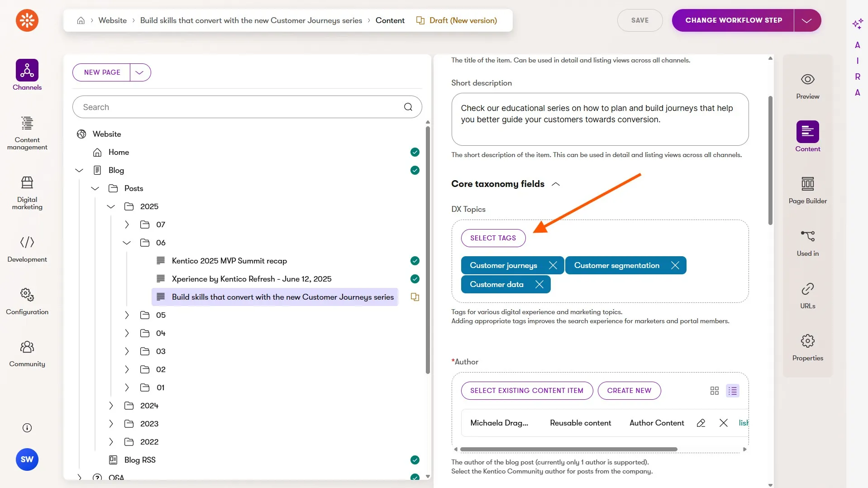This screenshot has width=868, height=488.
Task: Open the URLs view
Action: [x=808, y=296]
